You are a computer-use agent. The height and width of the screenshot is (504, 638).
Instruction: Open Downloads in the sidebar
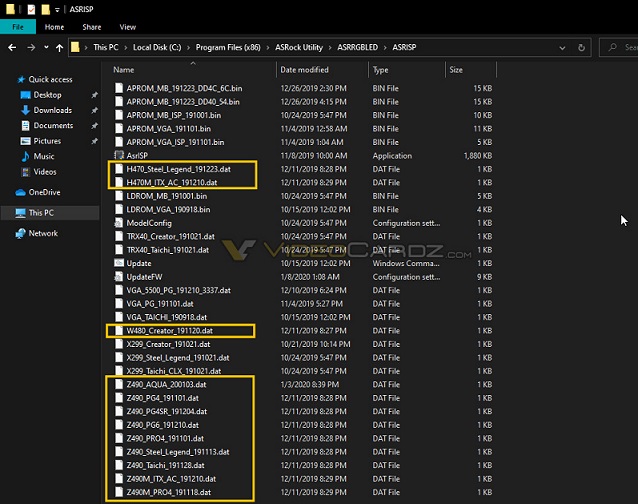[52, 110]
